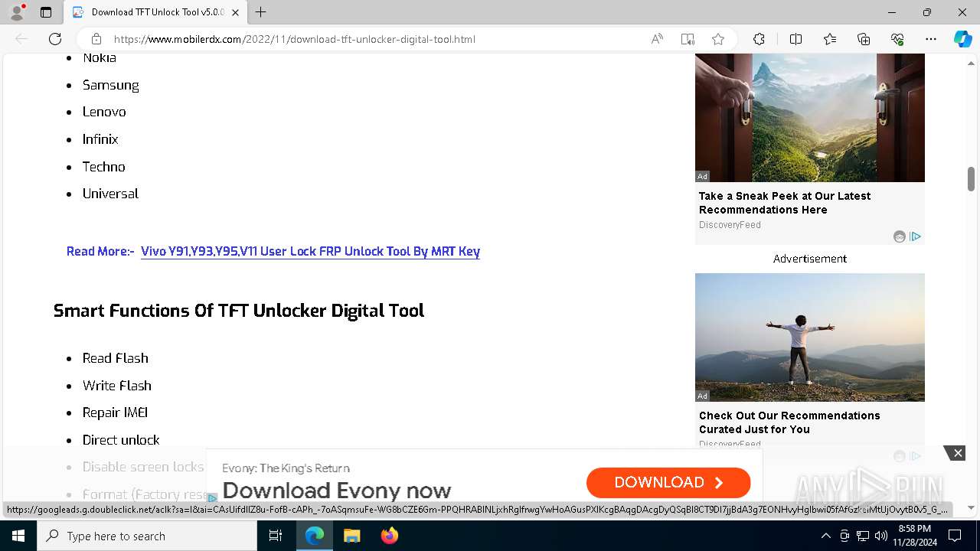Click the Read Flash list item

[x=116, y=358]
